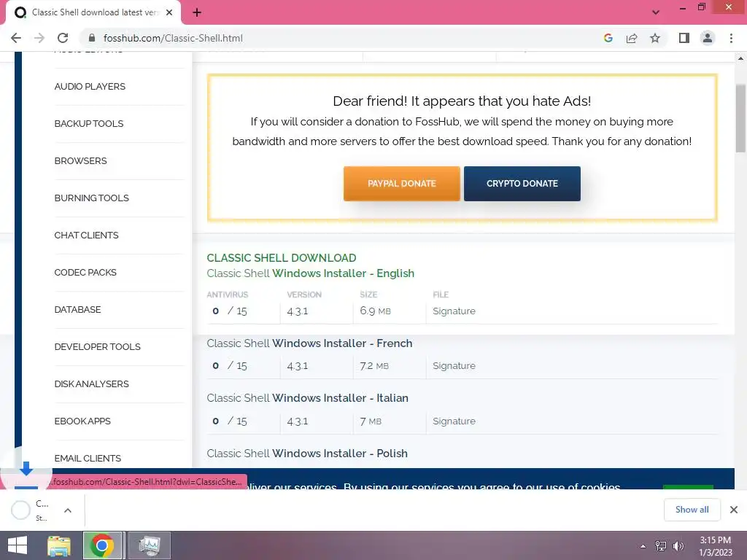Open the Chrome profile menu

[x=708, y=38]
